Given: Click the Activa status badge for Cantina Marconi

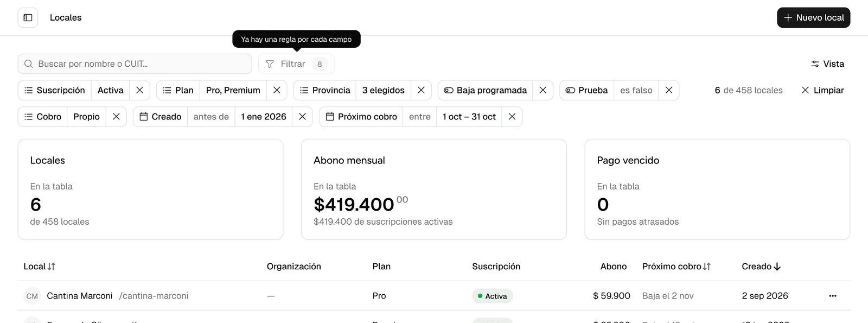Looking at the screenshot, I should pos(493,296).
